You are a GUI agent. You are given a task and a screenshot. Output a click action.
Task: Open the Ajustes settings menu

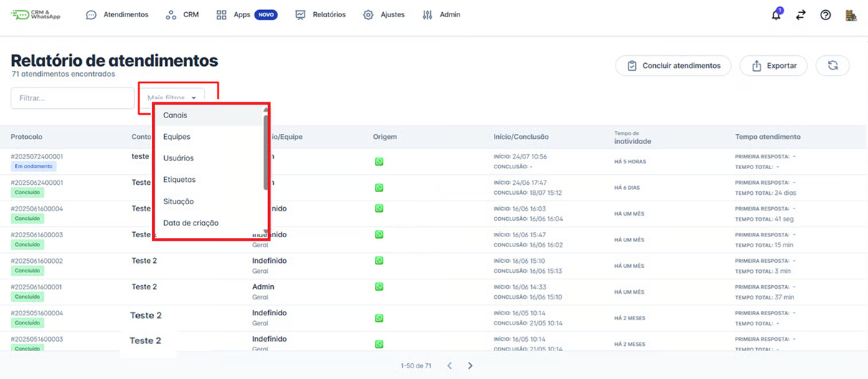click(383, 15)
